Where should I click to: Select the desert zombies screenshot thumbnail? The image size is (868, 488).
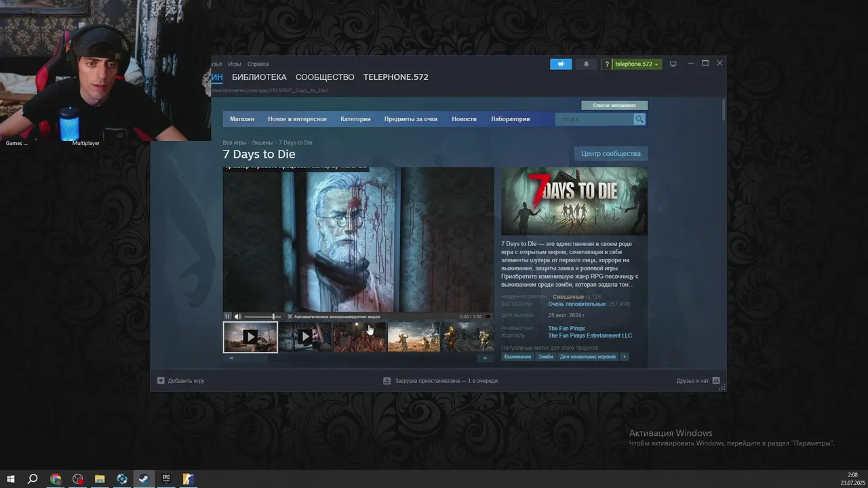pos(414,337)
